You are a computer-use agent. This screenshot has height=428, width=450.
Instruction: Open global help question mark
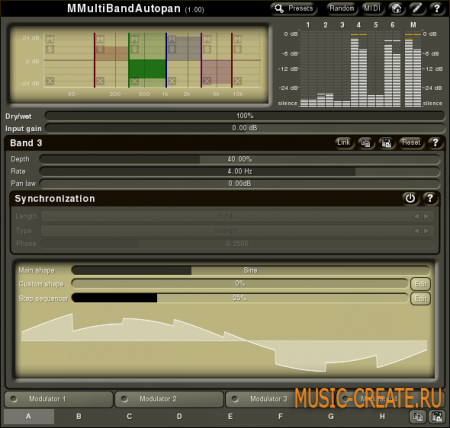[437, 8]
